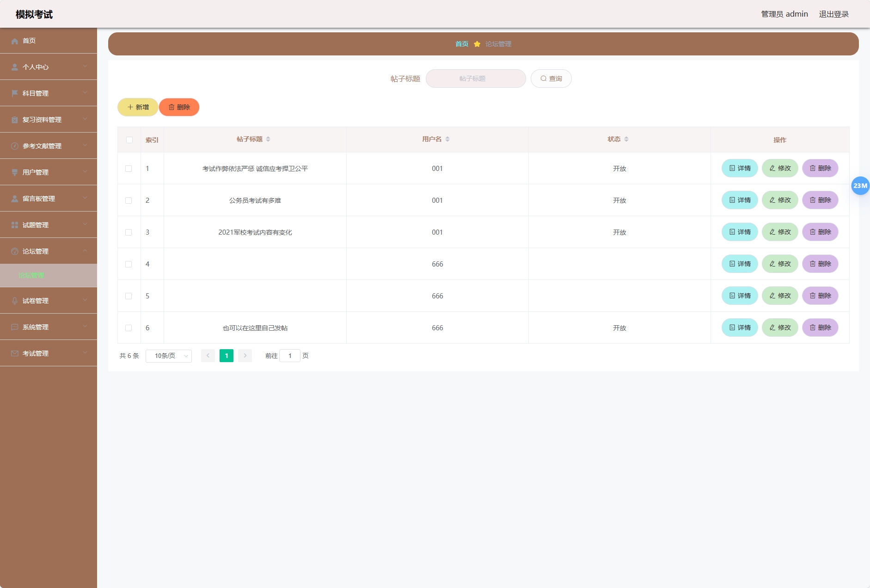Expand the 留言板管理 menu chevron
This screenshot has width=870, height=588.
pyautogui.click(x=85, y=198)
